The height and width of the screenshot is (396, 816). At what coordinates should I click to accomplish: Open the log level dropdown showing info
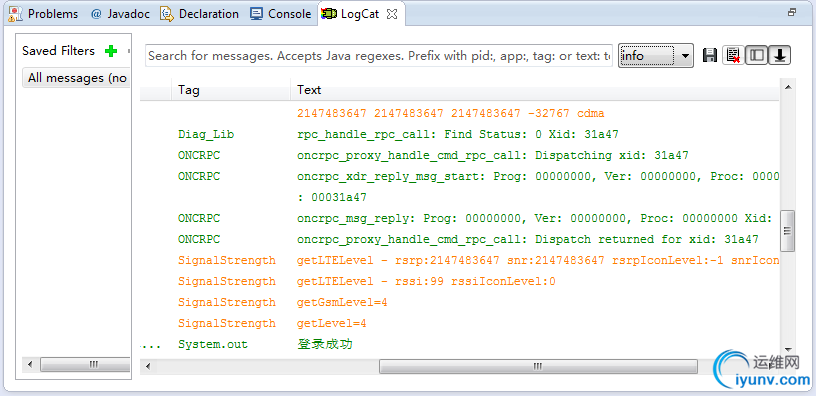pyautogui.click(x=656, y=56)
